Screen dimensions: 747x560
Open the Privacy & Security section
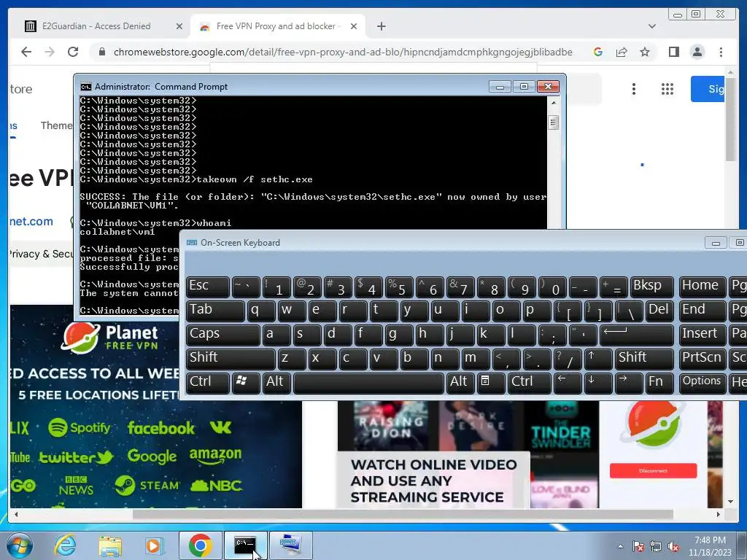(x=42, y=254)
